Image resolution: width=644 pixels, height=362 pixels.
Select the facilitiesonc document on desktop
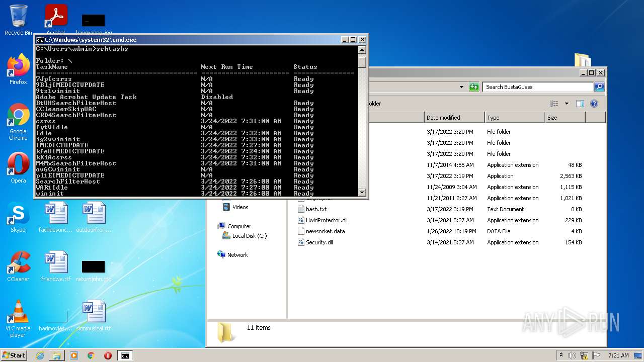pyautogui.click(x=56, y=217)
